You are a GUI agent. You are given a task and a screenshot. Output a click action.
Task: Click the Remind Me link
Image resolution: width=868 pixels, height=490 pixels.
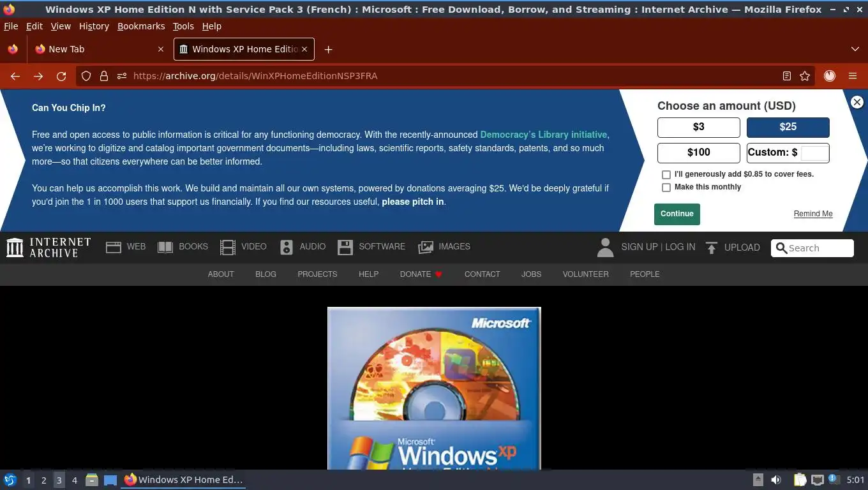(813, 214)
